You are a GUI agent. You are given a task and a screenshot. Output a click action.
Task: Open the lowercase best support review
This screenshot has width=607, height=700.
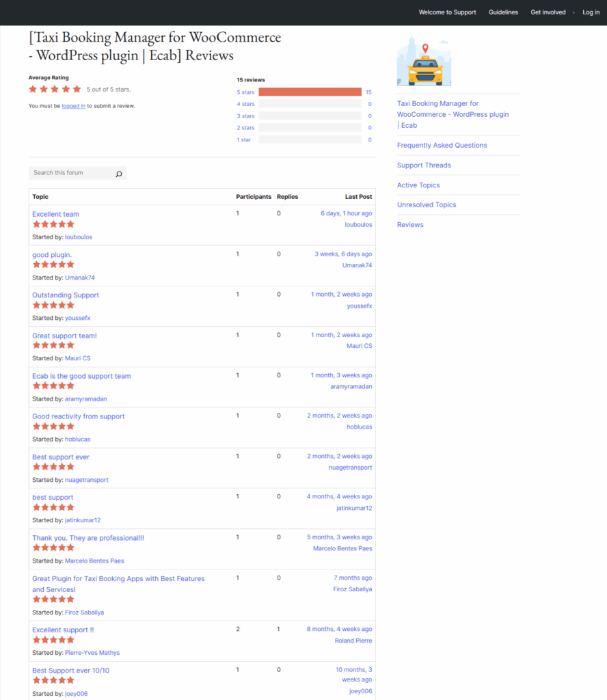53,498
